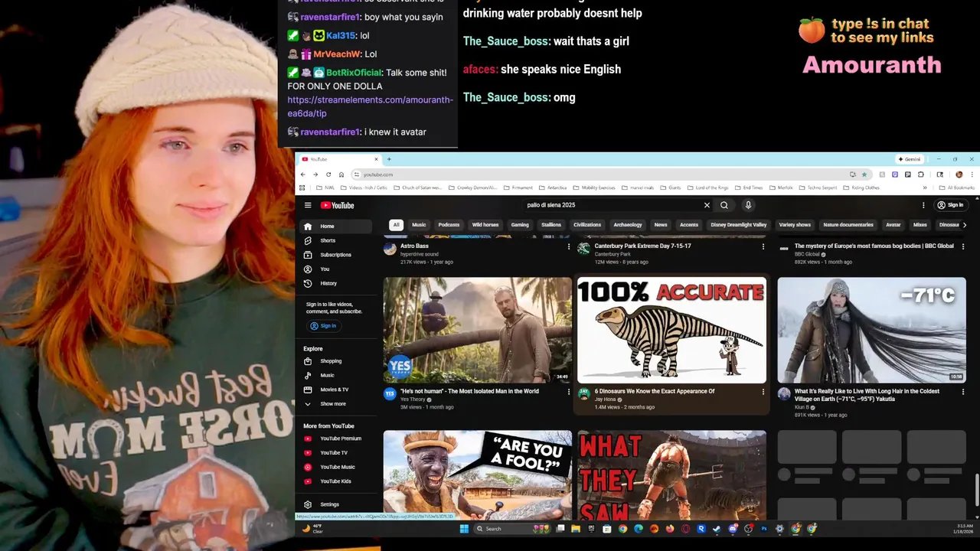Open the Chrome three-dot menu
Image resolution: width=980 pixels, height=551 pixels.
(972, 174)
